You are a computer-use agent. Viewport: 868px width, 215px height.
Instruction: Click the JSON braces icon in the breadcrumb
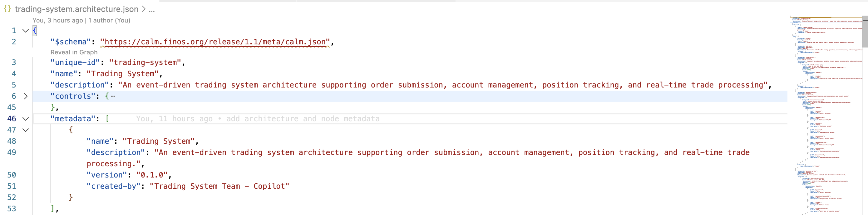(x=7, y=9)
